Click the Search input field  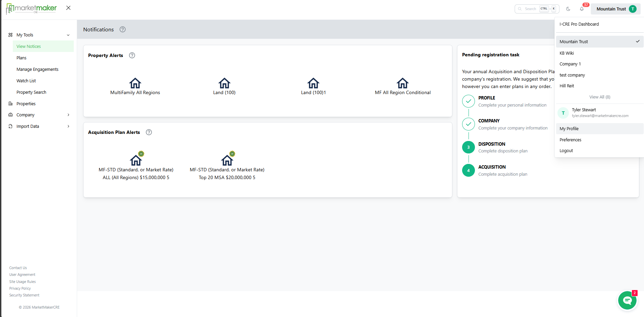(531, 9)
